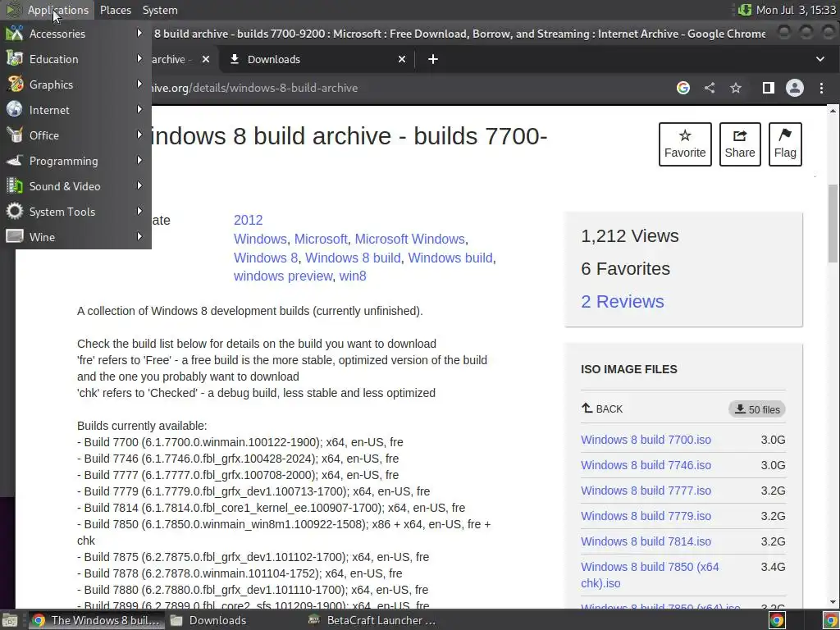Share this page icon in address bar

click(710, 88)
